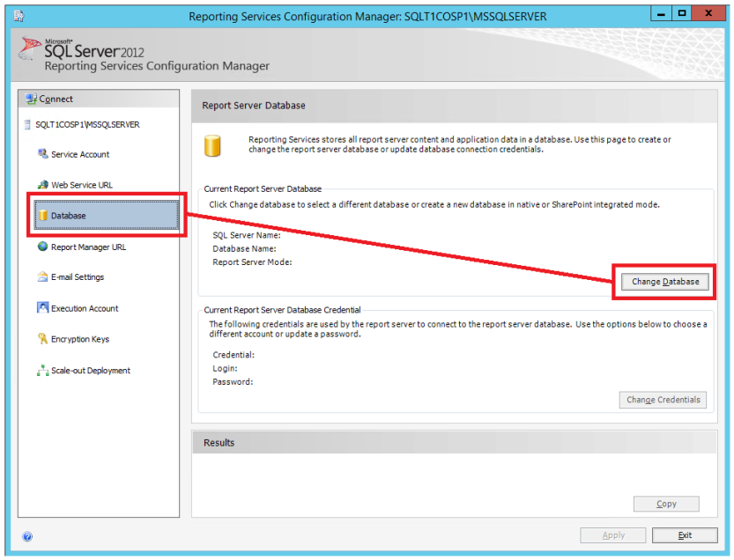Close the Configuration Manager window
This screenshot has height=560, width=734.
tap(708, 13)
